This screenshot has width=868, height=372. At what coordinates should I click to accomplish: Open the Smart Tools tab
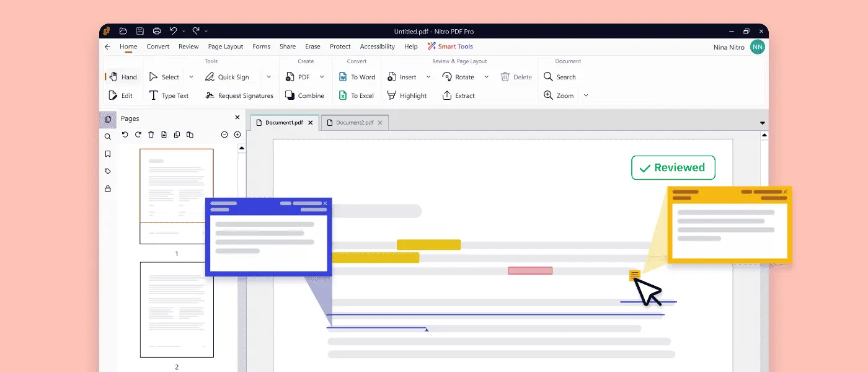[x=451, y=46]
